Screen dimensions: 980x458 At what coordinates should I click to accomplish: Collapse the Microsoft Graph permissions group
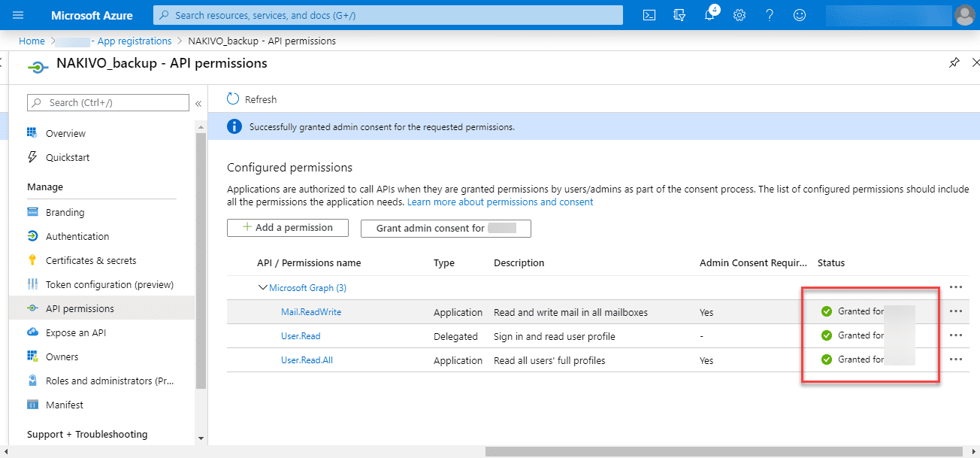pyautogui.click(x=262, y=287)
